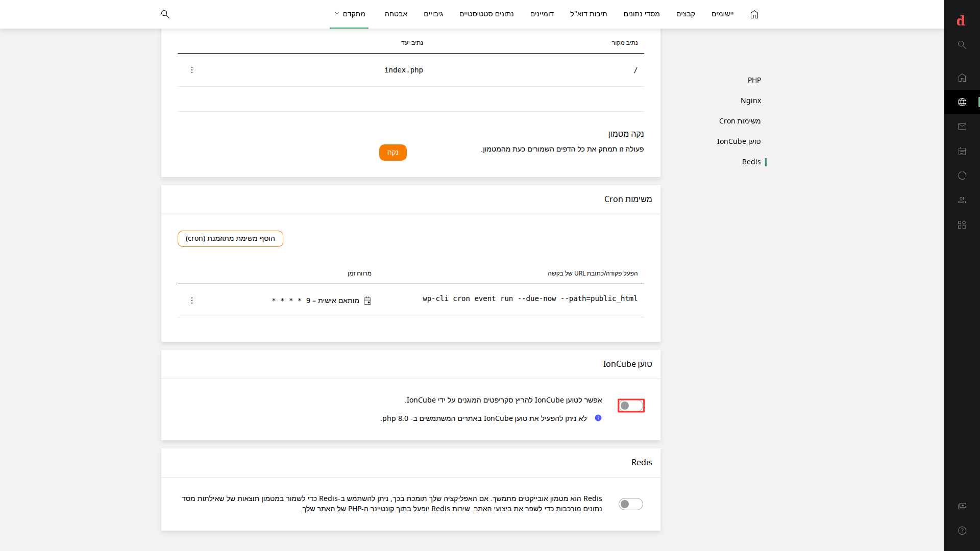Click the video tutorial icon in sidebar
The height and width of the screenshot is (551, 980).
[962, 506]
